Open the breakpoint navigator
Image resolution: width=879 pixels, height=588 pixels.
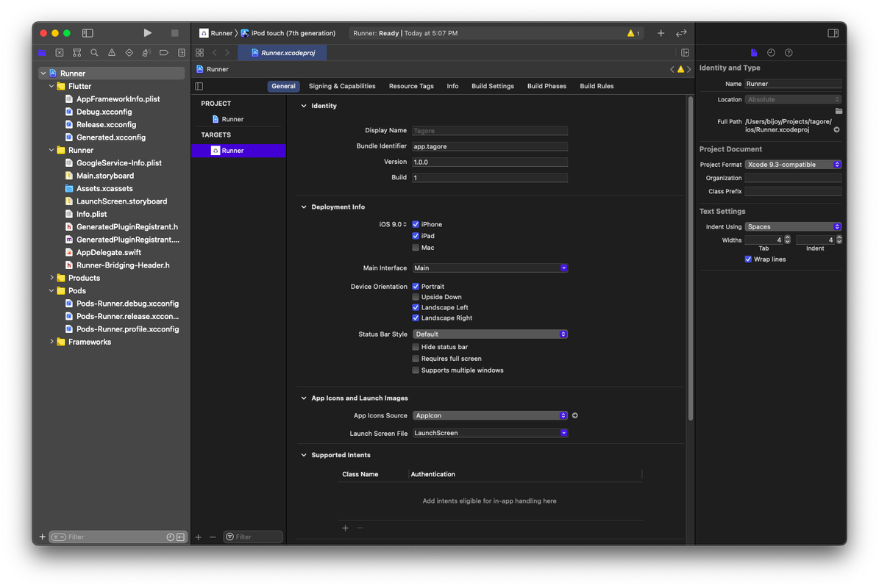coord(164,53)
